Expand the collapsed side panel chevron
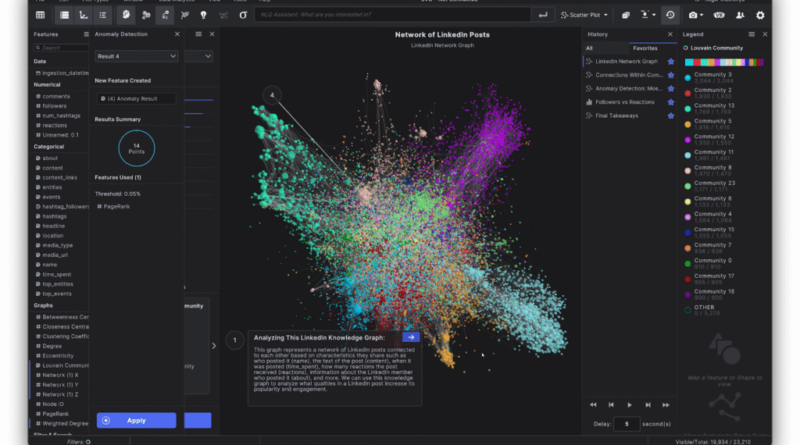 tap(214, 346)
